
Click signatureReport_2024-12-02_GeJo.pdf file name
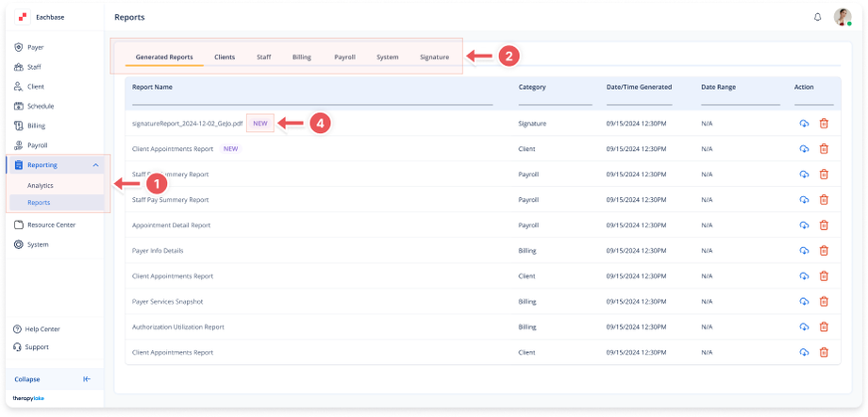tap(187, 124)
